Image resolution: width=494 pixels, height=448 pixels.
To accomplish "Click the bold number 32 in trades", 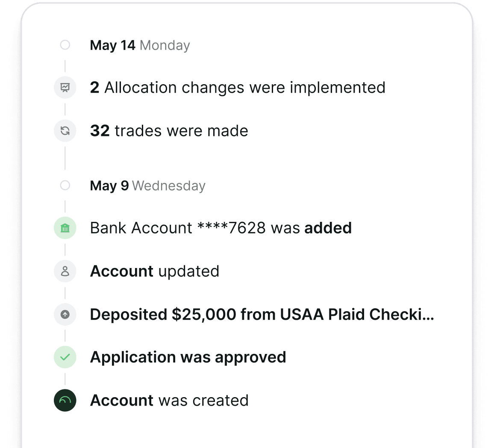I will (100, 131).
